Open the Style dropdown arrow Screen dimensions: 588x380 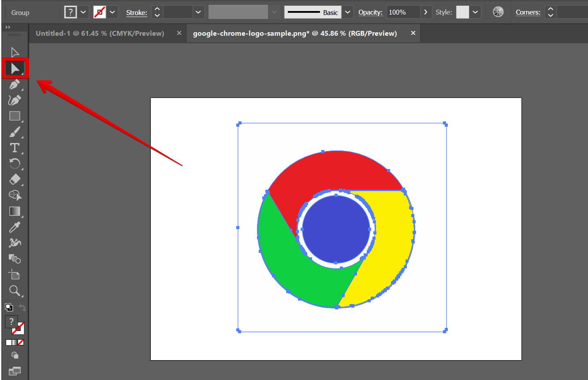click(x=475, y=12)
